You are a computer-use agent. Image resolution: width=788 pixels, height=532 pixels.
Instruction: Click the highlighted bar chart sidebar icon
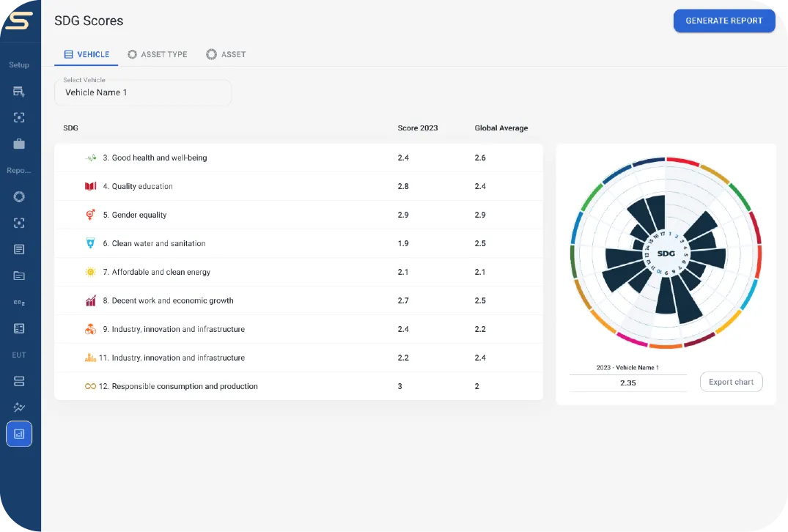pos(19,434)
